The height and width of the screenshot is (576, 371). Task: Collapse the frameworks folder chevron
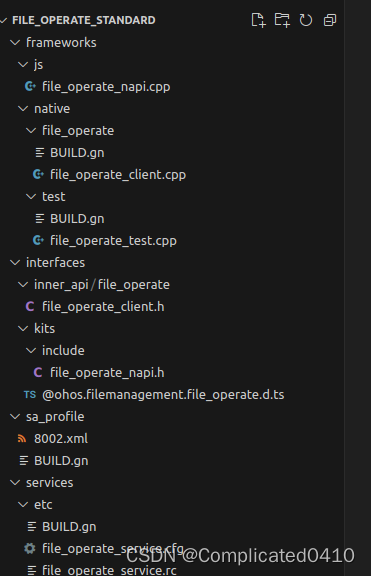tap(15, 43)
